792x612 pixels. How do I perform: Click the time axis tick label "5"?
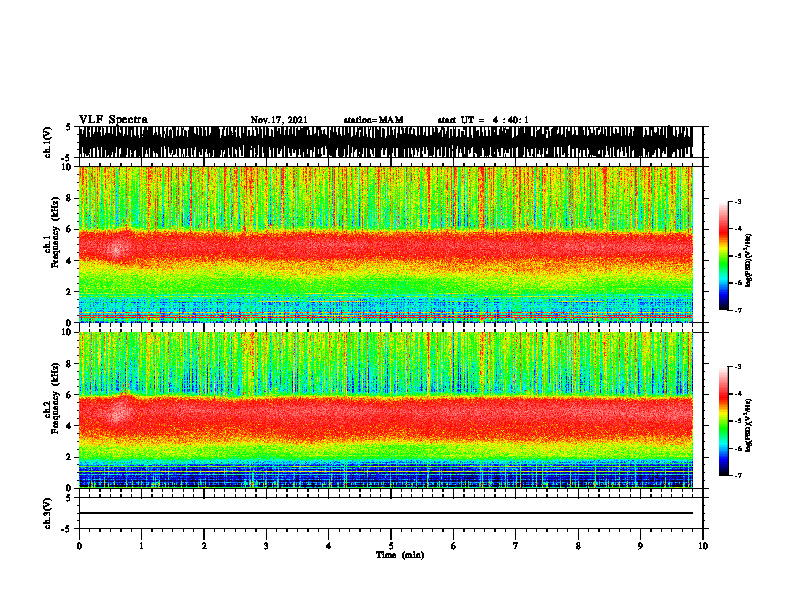(391, 546)
